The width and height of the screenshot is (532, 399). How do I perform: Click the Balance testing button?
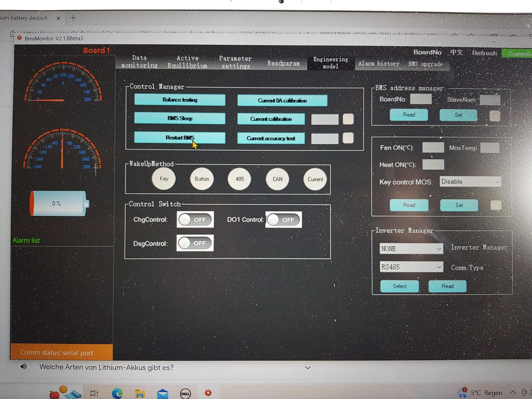point(180,100)
